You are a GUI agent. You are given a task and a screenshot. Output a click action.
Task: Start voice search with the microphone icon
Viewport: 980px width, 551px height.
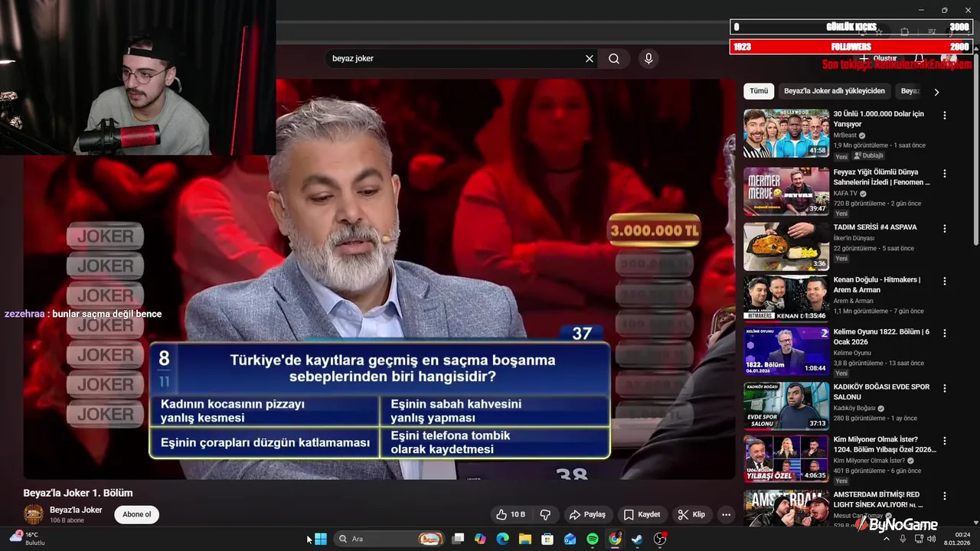coord(648,58)
